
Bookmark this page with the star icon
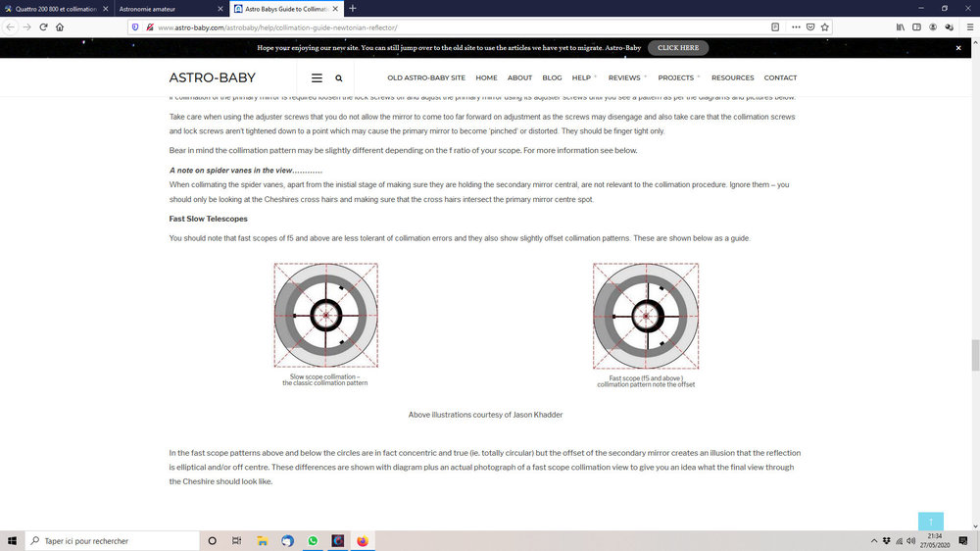pos(825,26)
